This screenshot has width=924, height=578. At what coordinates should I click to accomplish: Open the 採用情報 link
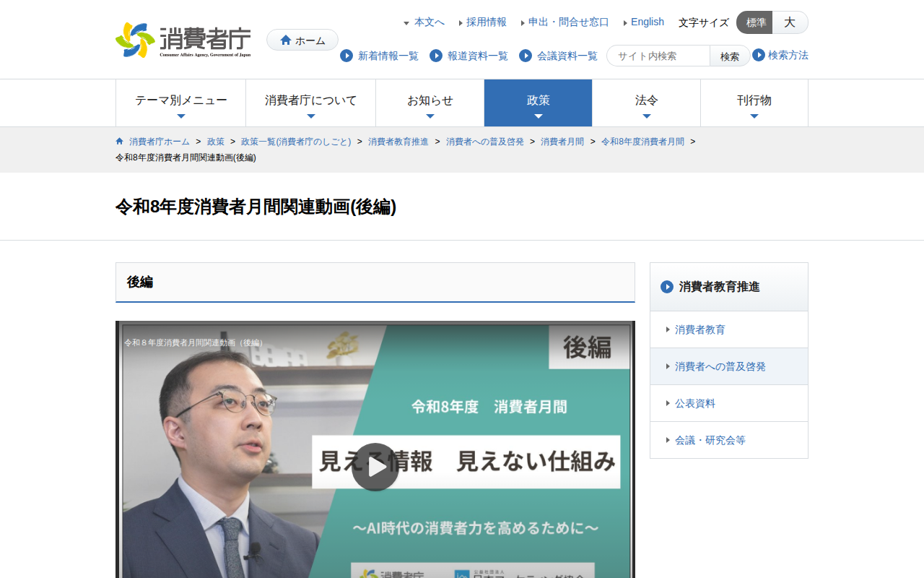pyautogui.click(x=487, y=22)
